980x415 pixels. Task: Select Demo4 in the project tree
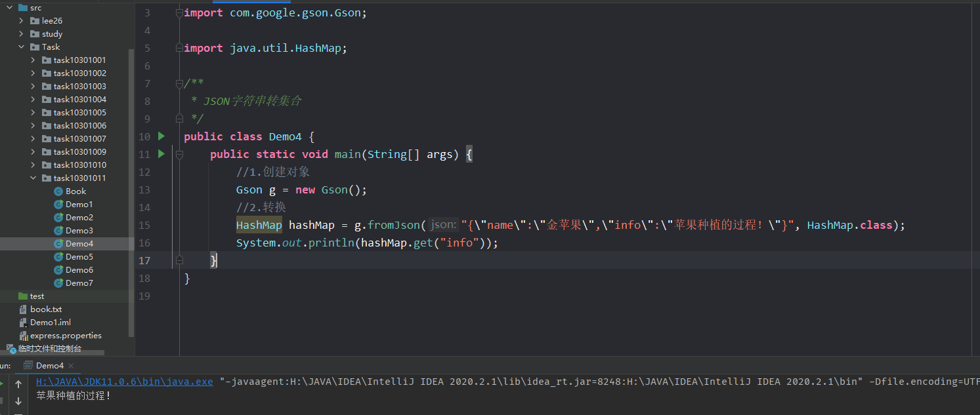pyautogui.click(x=67, y=244)
